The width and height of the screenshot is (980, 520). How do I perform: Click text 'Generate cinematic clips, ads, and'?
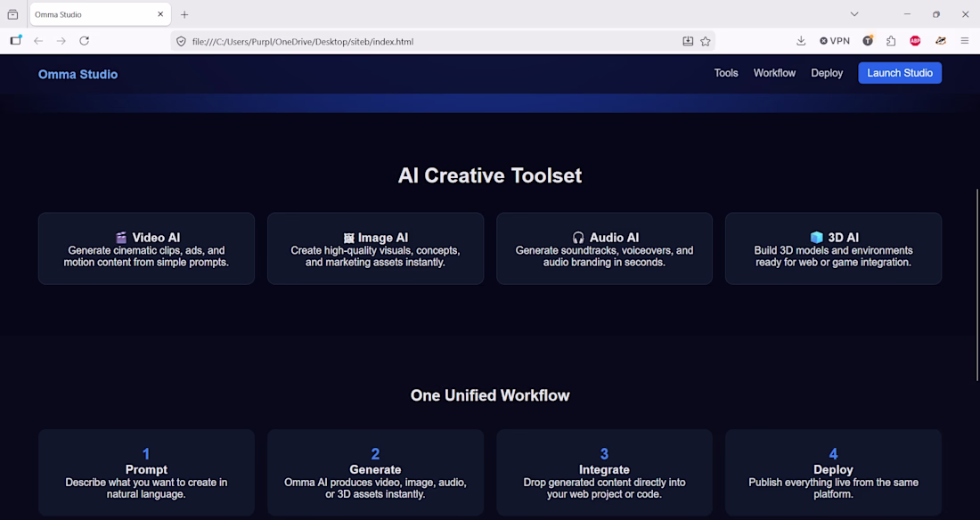pos(146,250)
